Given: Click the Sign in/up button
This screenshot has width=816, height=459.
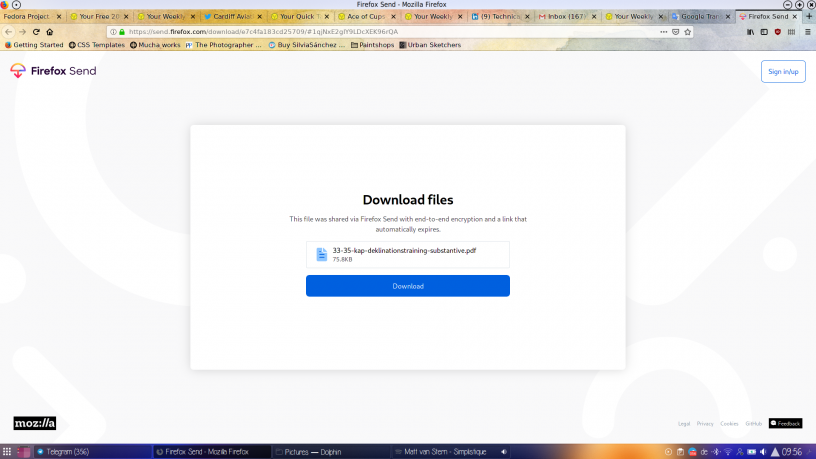Looking at the screenshot, I should [783, 71].
